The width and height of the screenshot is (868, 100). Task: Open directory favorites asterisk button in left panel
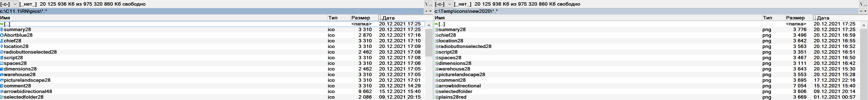pos(426,11)
